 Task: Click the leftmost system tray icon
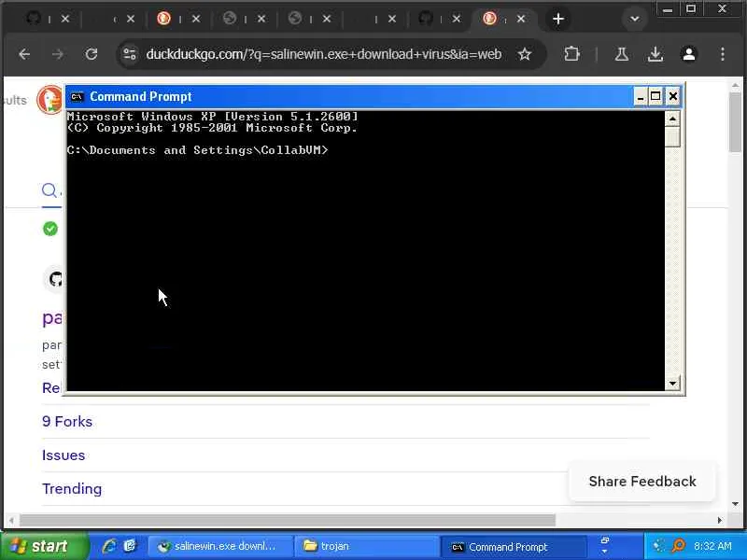pos(659,546)
